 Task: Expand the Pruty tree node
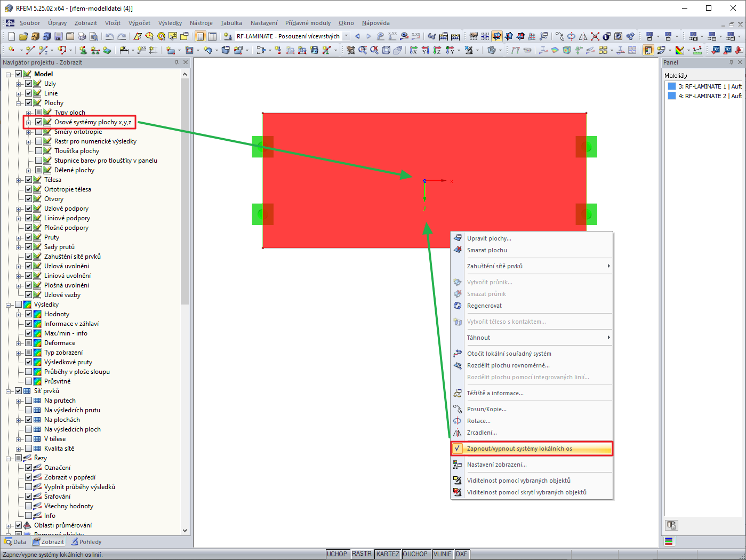tap(19, 237)
